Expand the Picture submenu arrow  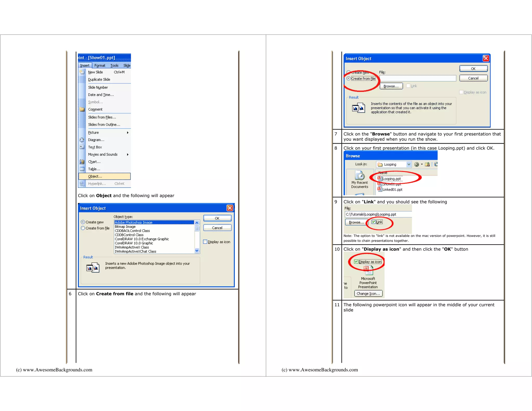tap(128, 132)
